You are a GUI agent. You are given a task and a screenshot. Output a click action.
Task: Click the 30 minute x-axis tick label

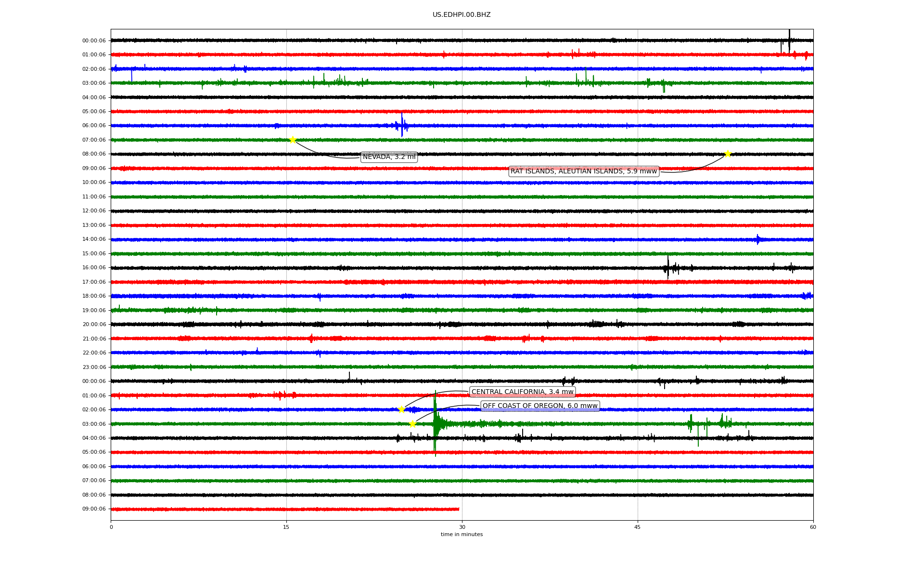pos(462,527)
